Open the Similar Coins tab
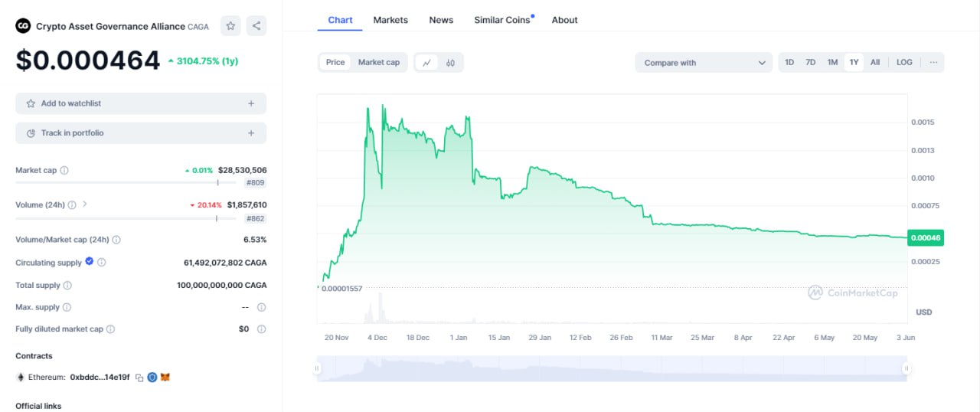Viewport: 980px width, 412px height. click(x=502, y=20)
